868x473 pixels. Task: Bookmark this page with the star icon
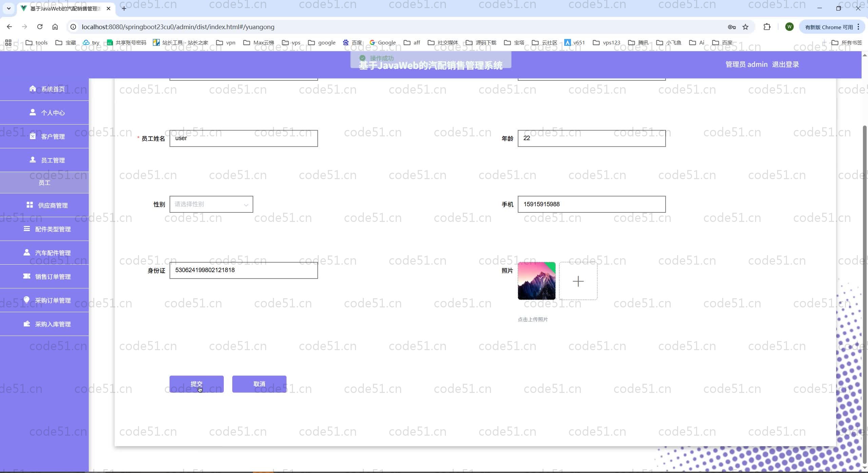745,27
